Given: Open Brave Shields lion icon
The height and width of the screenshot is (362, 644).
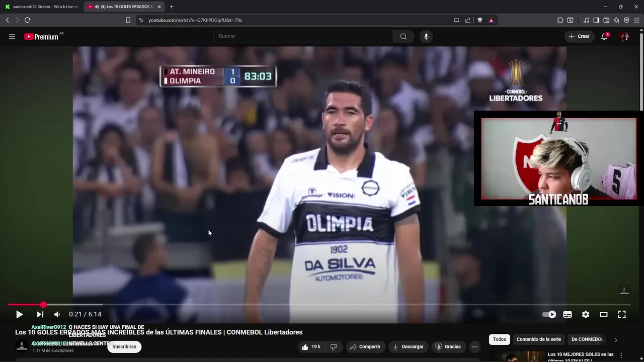Looking at the screenshot, I should coord(479,20).
